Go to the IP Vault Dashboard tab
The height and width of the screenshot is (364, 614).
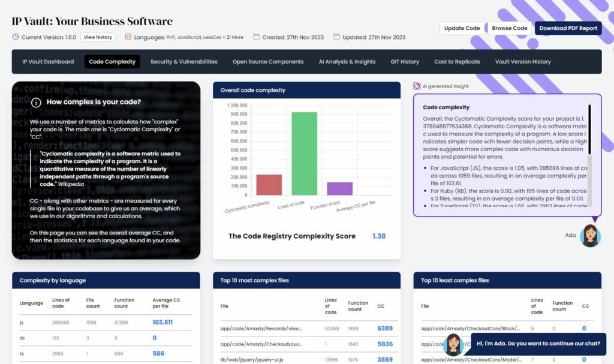[48, 61]
